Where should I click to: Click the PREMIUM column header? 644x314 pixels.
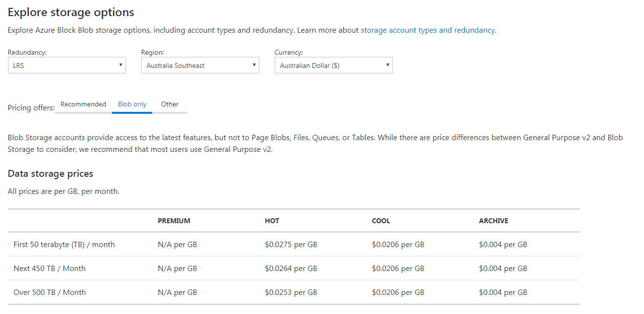point(174,221)
